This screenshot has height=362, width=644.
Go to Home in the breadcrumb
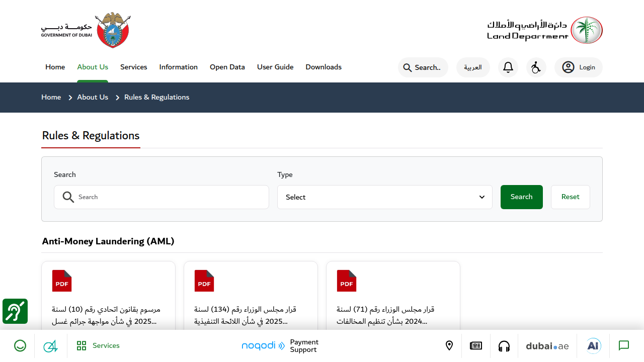[51, 97]
